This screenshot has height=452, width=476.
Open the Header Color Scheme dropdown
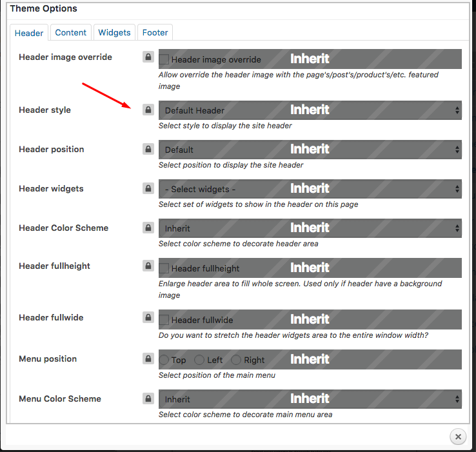tap(310, 228)
